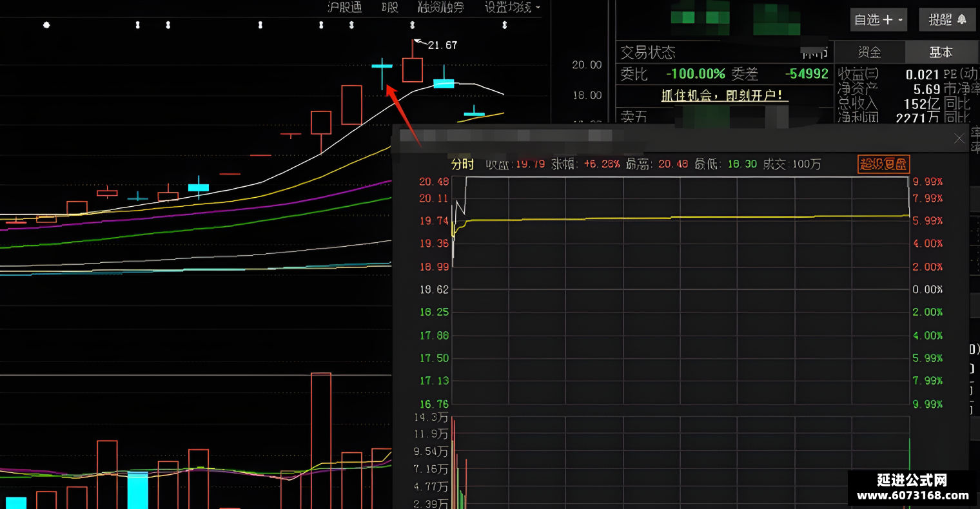The width and height of the screenshot is (980, 509).
Task: Click the info marker above the 21.67 candle
Action: pyautogui.click(x=413, y=25)
